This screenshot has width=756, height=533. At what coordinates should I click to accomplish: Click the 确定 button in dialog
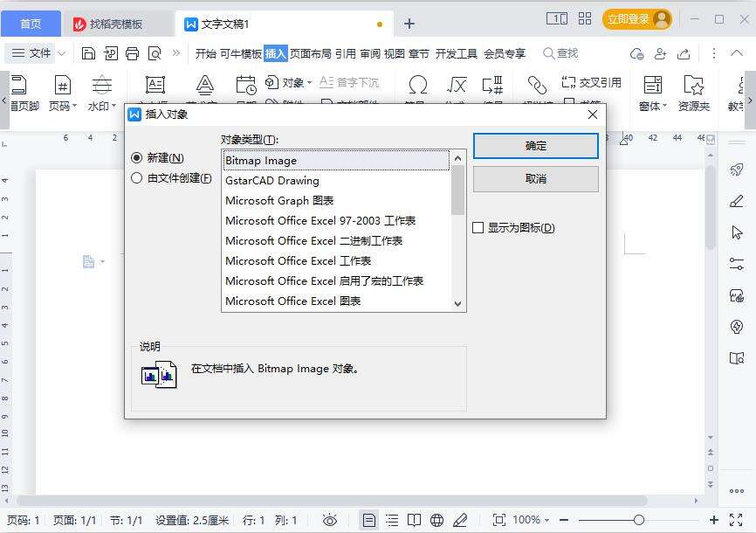click(536, 146)
